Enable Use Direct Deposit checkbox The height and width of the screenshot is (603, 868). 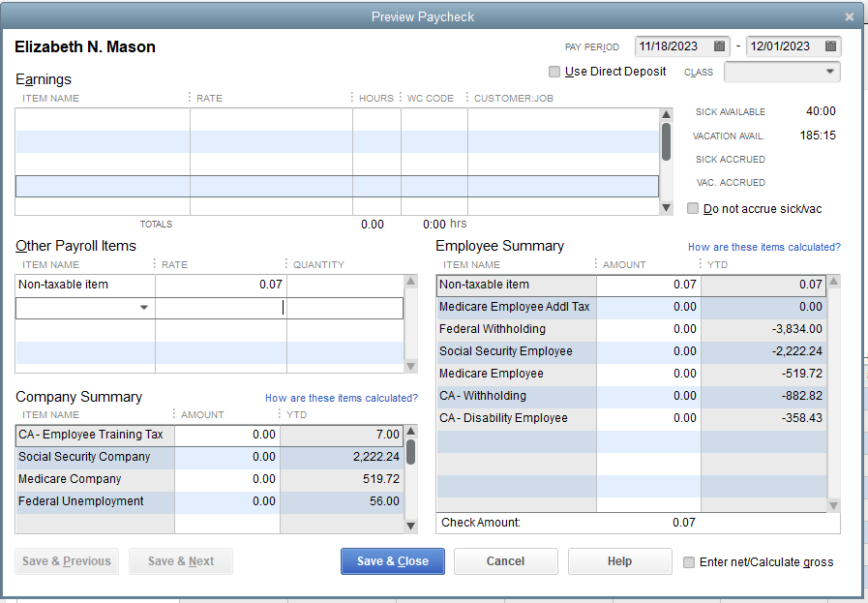tap(554, 72)
